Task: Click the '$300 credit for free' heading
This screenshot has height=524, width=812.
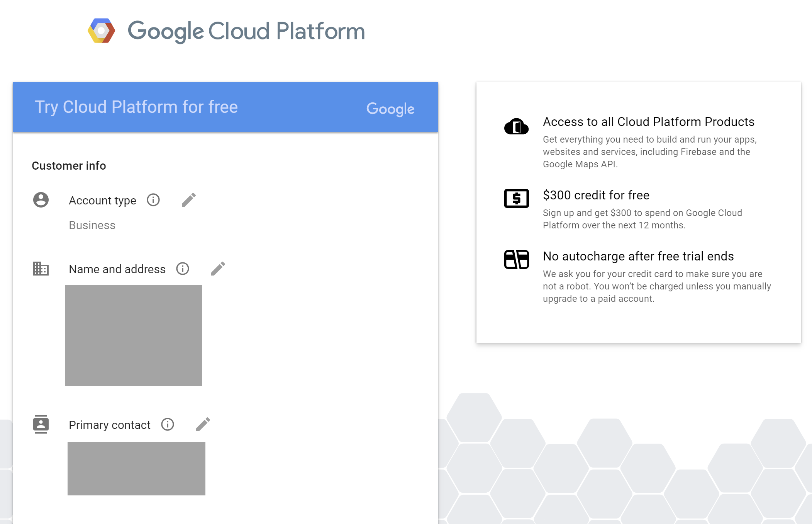Action: pos(596,195)
